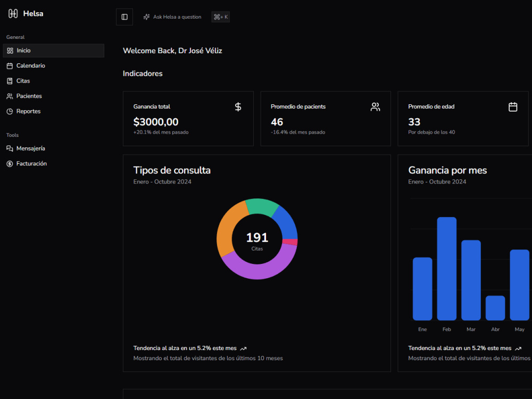Click 'Por debajo de los 40' text

click(x=431, y=132)
